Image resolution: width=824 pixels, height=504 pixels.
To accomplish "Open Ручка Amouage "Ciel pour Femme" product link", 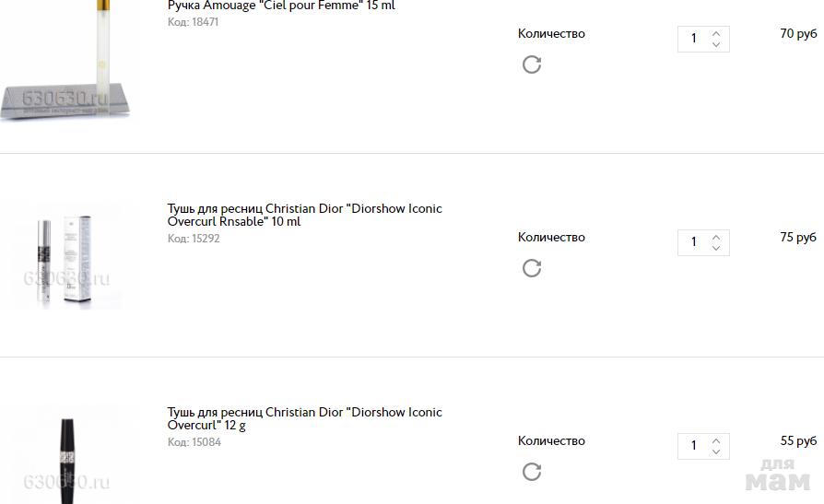I will [281, 6].
